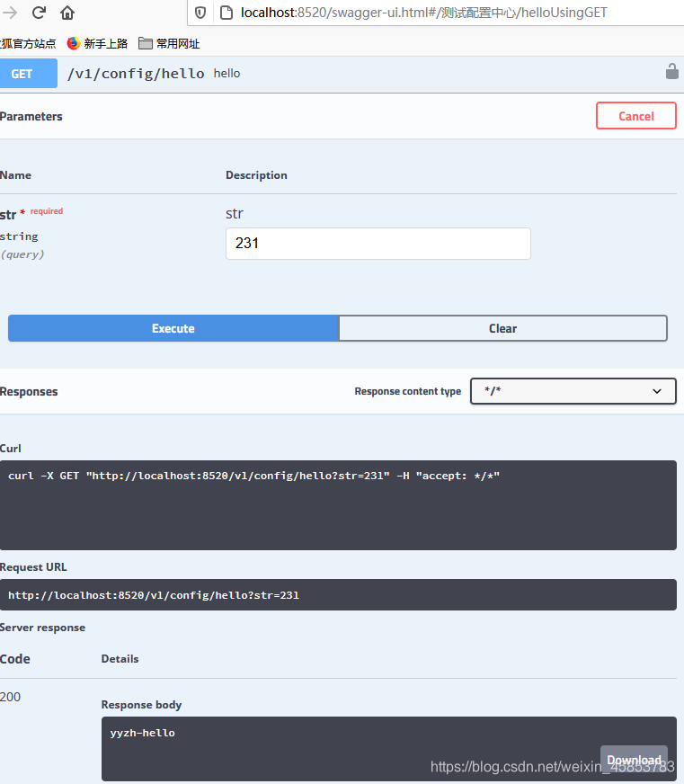
Task: Click the Responses section heading
Action: click(29, 391)
